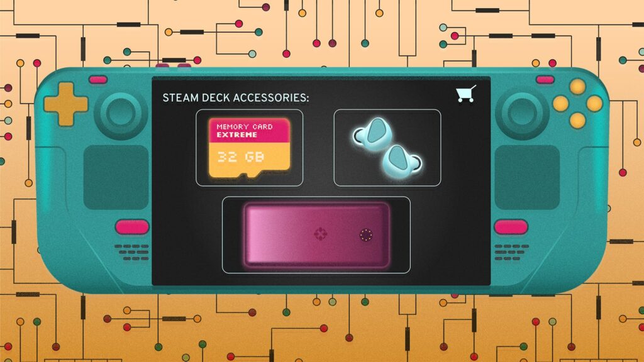Click the bottommost yellow face button
644x362 pixels.
click(x=577, y=120)
